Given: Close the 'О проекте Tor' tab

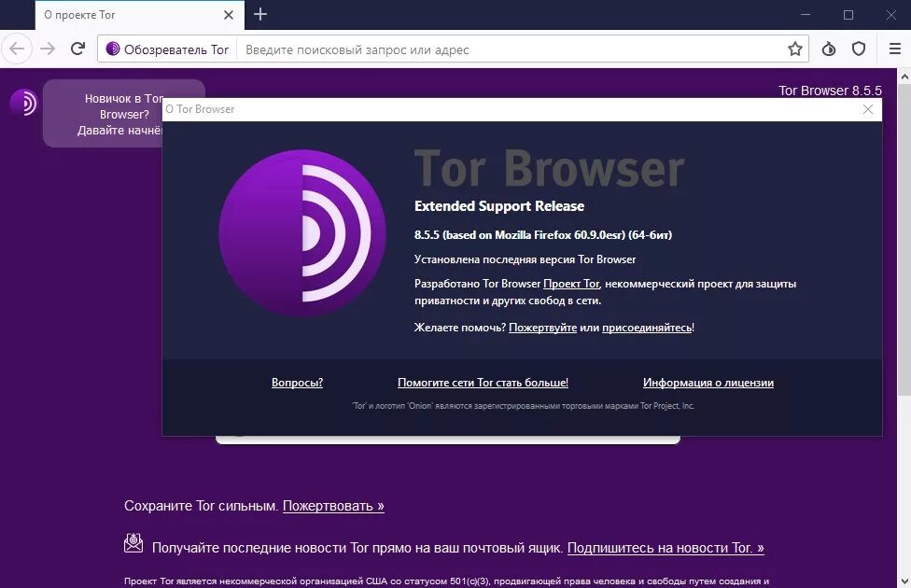Looking at the screenshot, I should click(229, 15).
